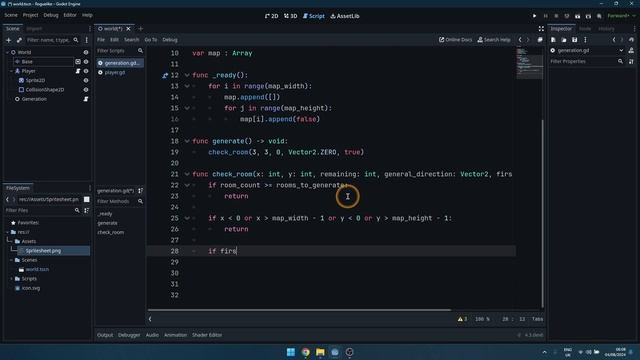Toggle visibility of World node
The image size is (640, 360).
tap(86, 52)
